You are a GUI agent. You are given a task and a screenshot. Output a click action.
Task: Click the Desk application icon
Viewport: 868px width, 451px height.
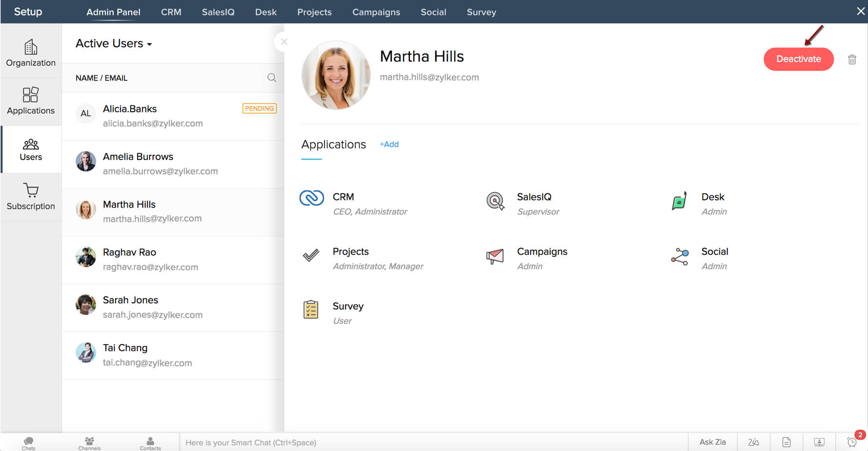click(x=679, y=201)
